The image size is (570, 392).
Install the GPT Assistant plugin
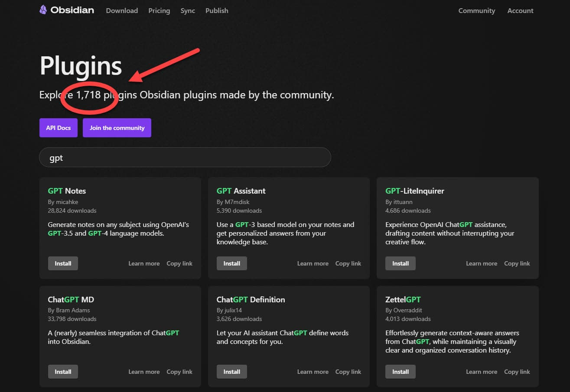[232, 263]
